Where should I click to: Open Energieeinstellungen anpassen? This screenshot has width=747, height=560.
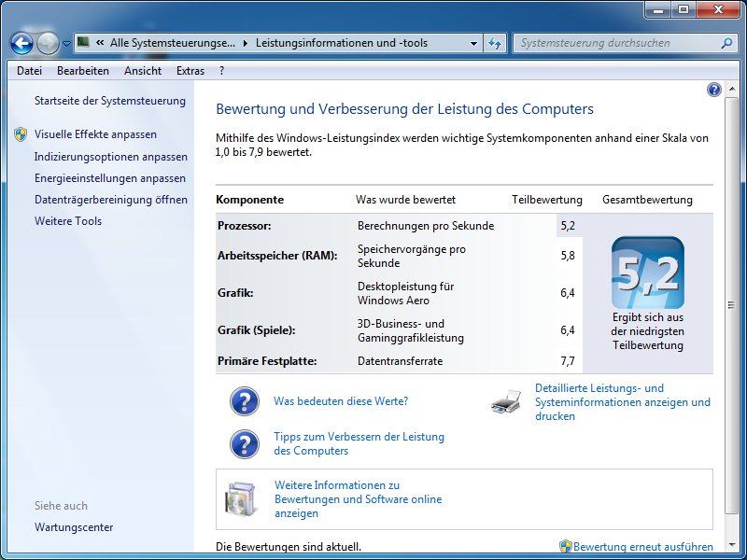[110, 178]
